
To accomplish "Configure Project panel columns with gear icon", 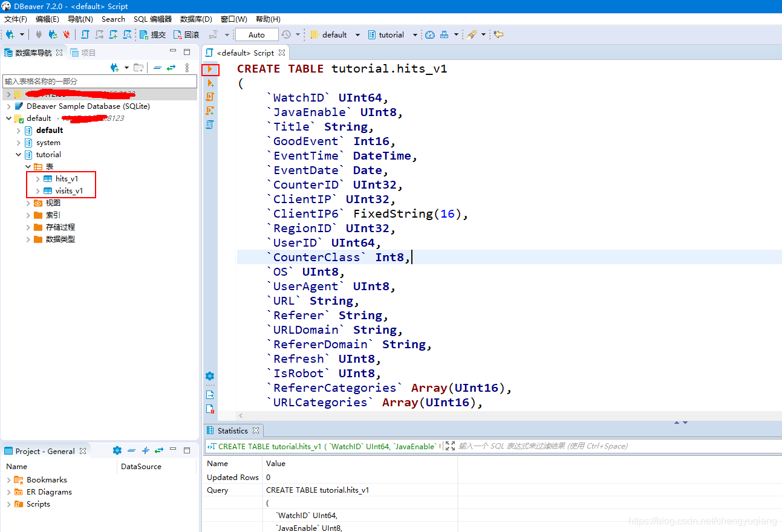I will point(117,450).
